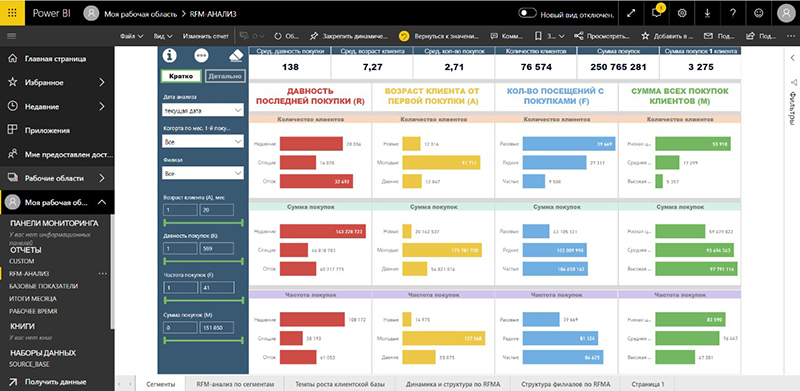The image size is (800, 391).
Task: Open the CUSTOM report
Action: tap(22, 261)
